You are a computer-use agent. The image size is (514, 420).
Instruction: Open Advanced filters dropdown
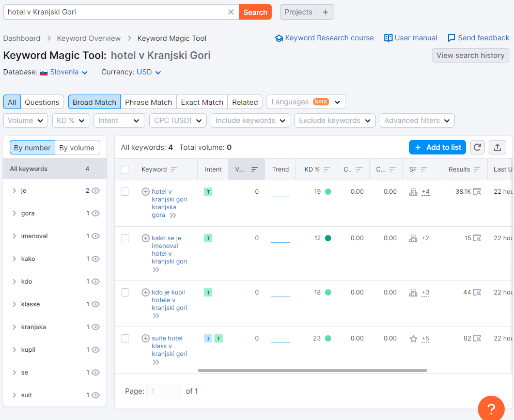click(x=417, y=120)
